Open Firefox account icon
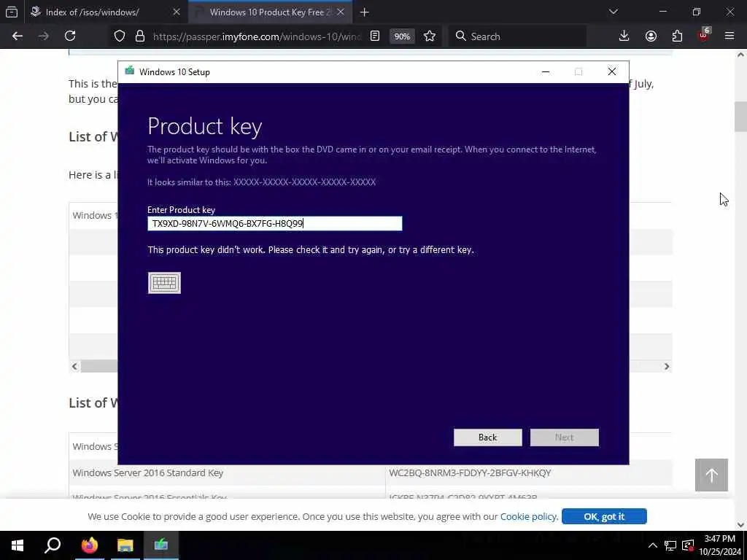The image size is (747, 560). 651,36
